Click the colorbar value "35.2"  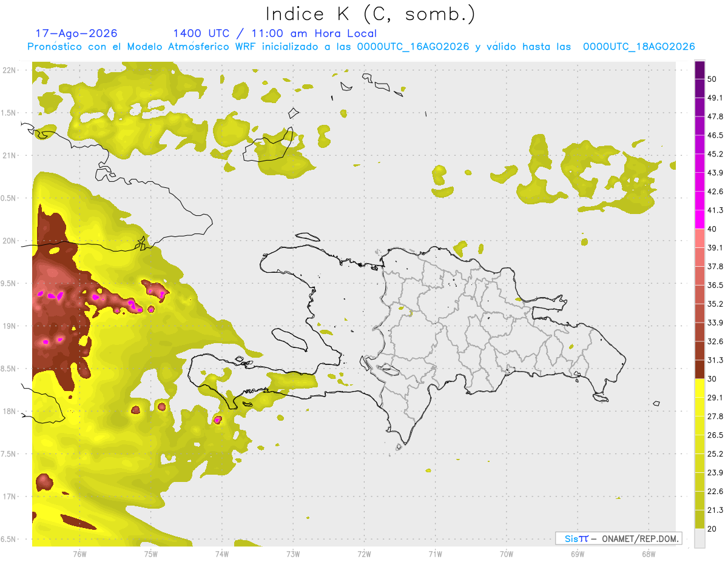tap(715, 304)
